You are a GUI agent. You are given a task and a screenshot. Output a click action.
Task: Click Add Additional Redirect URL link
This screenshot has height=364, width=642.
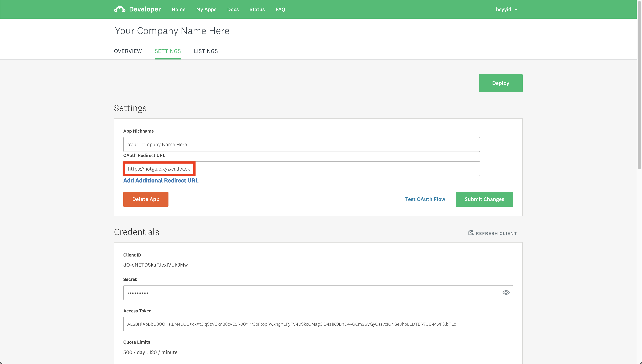(x=161, y=181)
